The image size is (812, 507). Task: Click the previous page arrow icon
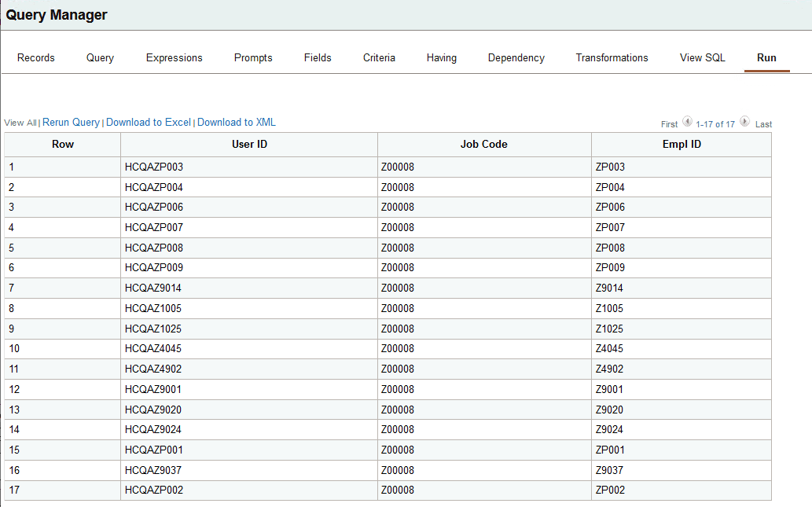(688, 122)
